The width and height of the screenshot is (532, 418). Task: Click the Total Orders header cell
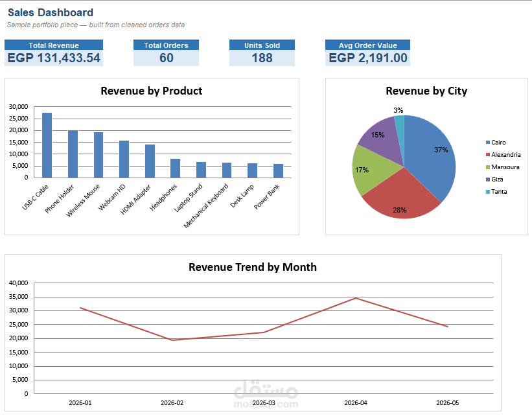coord(166,45)
